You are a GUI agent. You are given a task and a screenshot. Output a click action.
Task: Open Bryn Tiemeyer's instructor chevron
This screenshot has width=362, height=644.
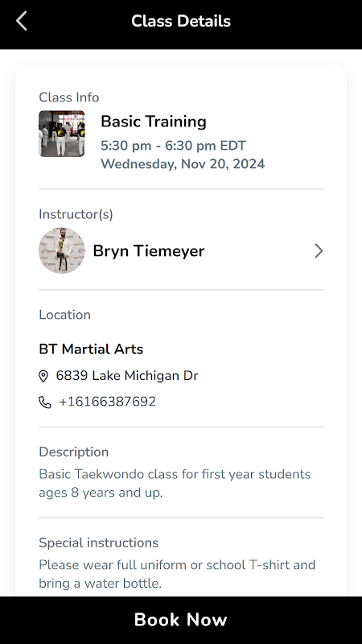tap(319, 251)
